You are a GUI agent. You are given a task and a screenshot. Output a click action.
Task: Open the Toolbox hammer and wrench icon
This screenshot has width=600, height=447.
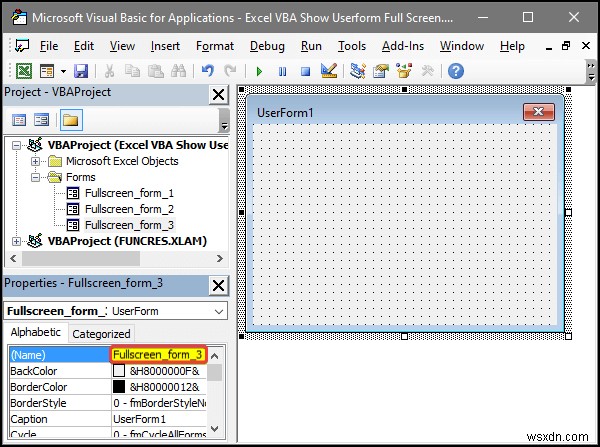427,71
